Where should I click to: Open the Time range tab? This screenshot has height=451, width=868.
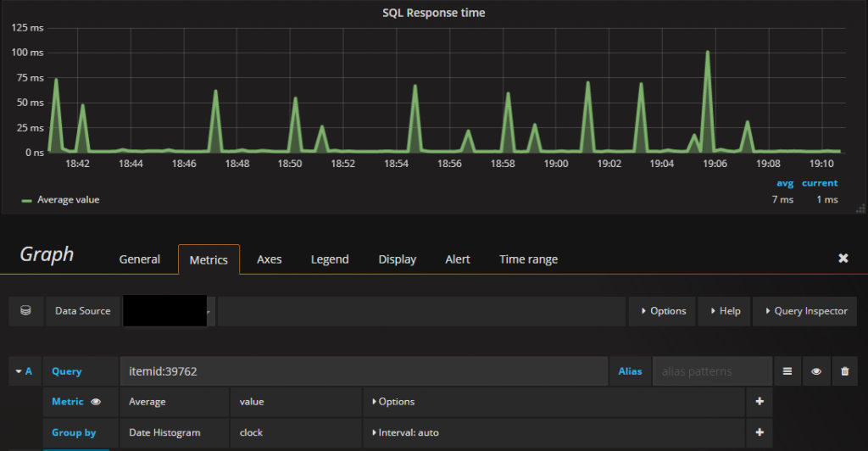coord(529,259)
